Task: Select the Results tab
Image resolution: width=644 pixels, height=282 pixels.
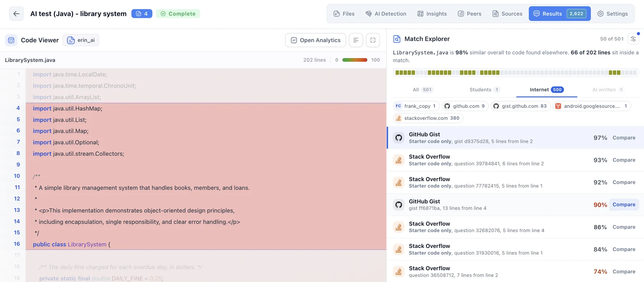Action: click(x=560, y=14)
